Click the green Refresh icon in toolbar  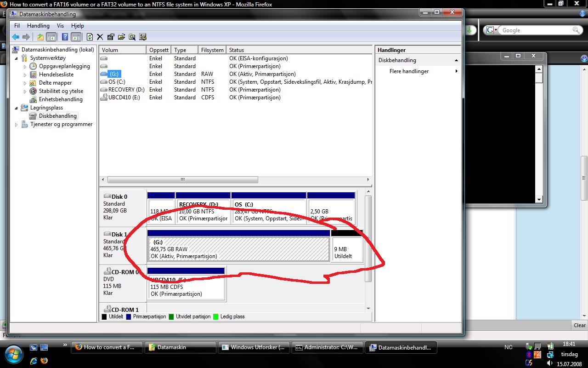(x=90, y=37)
